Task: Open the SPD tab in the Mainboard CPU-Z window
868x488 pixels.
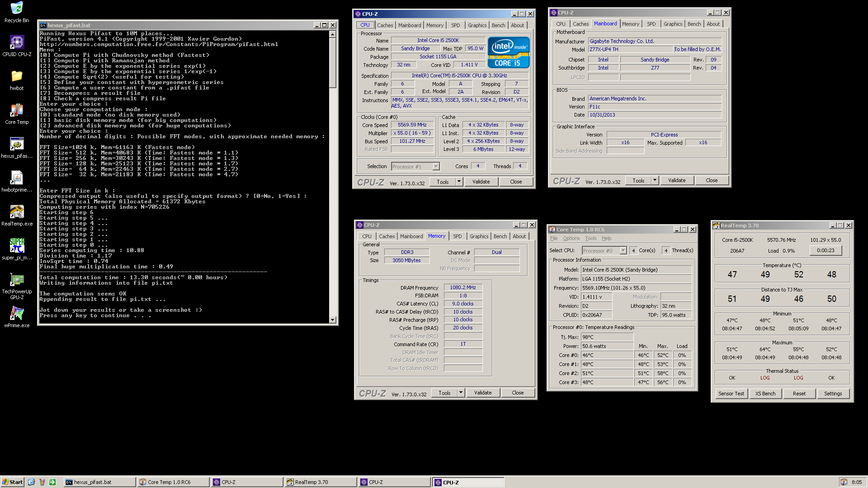Action: pos(651,24)
